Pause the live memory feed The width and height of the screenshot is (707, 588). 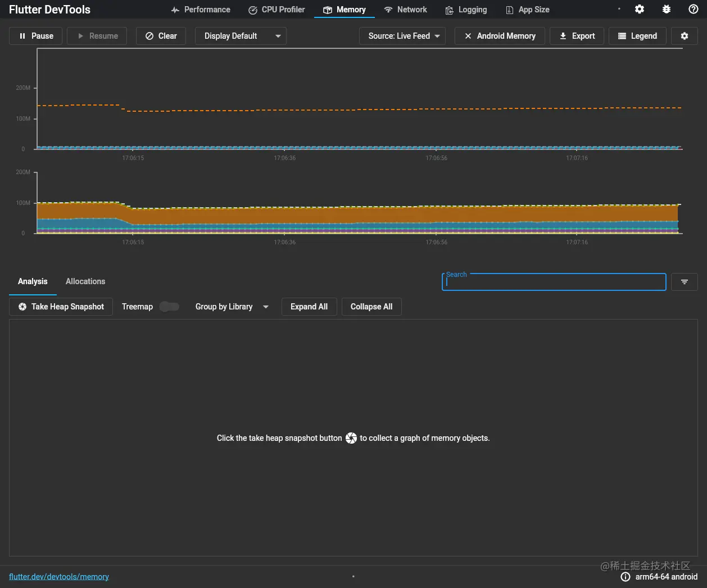(x=36, y=36)
